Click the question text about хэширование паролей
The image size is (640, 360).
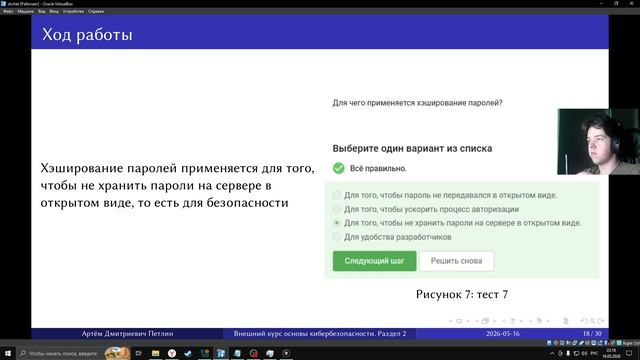pyautogui.click(x=417, y=103)
